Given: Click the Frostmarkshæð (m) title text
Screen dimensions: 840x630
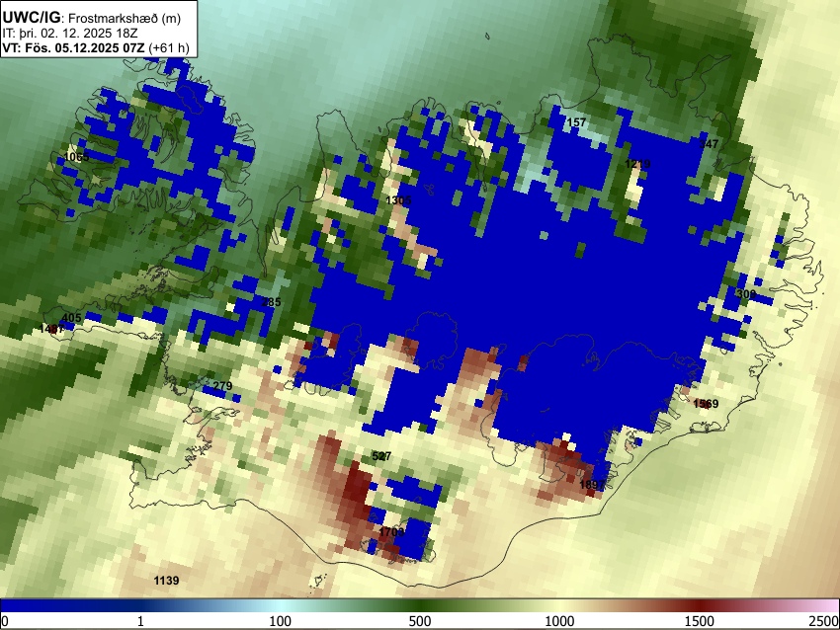Looking at the screenshot, I should tap(125, 18).
